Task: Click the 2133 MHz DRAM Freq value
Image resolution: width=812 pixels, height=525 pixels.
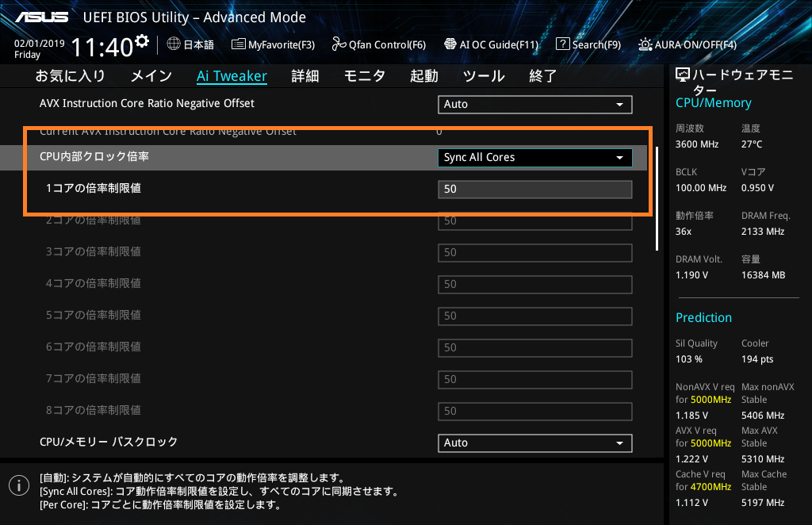Action: tap(763, 232)
